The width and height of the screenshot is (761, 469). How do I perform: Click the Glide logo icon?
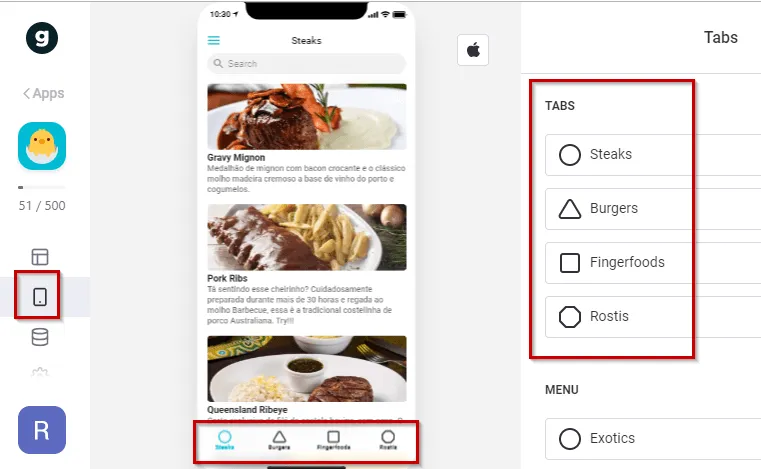click(x=42, y=38)
